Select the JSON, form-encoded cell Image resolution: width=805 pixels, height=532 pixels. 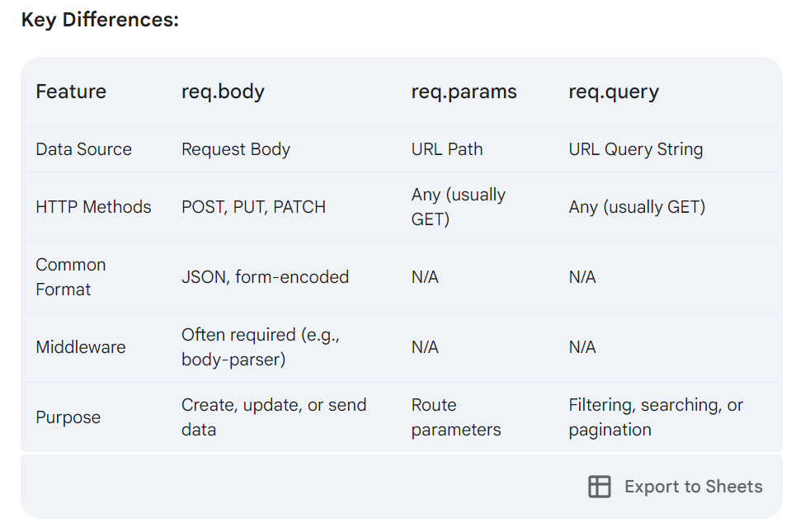point(265,277)
